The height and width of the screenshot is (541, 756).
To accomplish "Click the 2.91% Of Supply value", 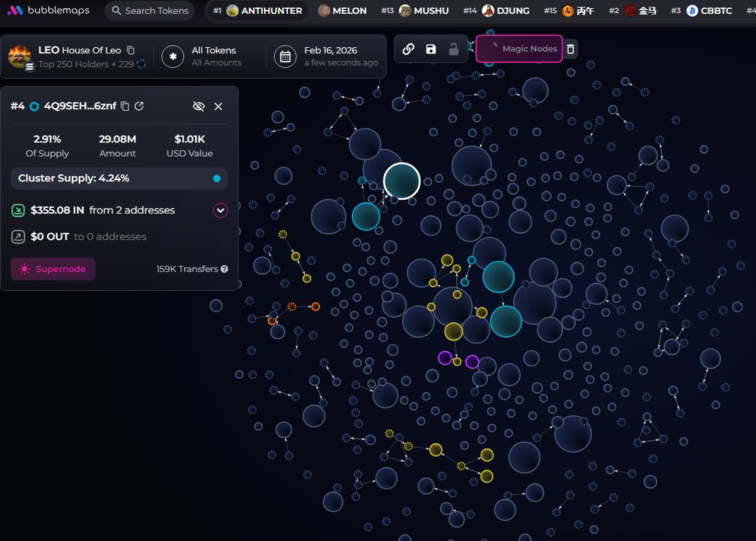I will [x=47, y=139].
